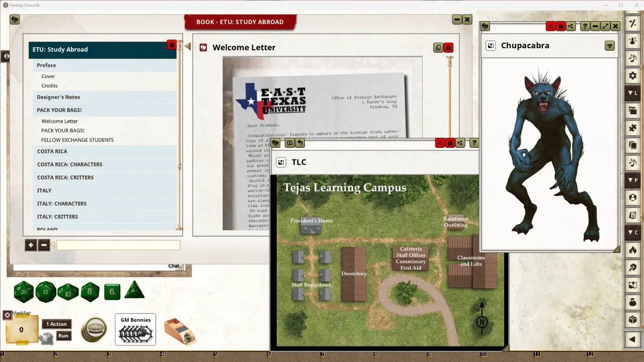Toggle the red lock on Welcome Letter
Screen dimensions: 644x362
click(448, 48)
